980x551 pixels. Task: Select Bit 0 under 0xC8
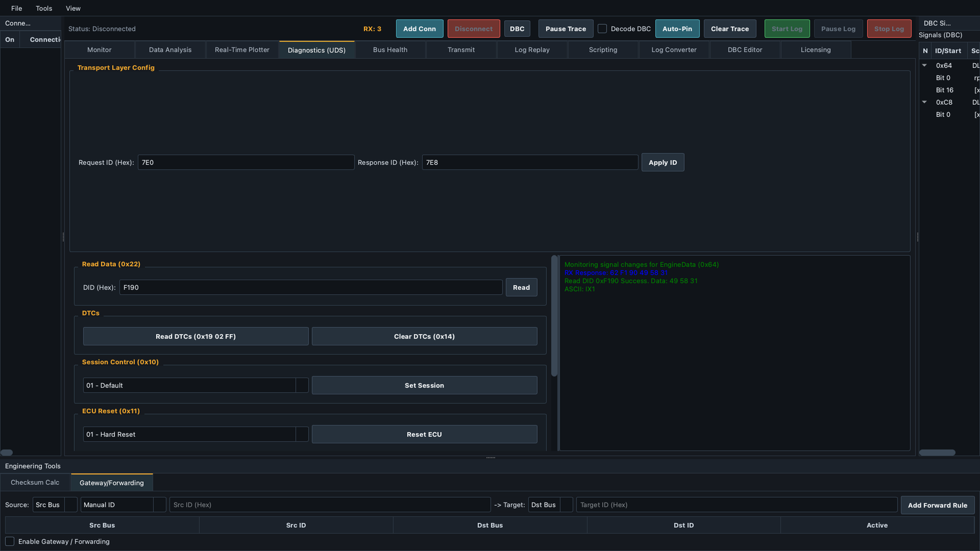(949, 114)
